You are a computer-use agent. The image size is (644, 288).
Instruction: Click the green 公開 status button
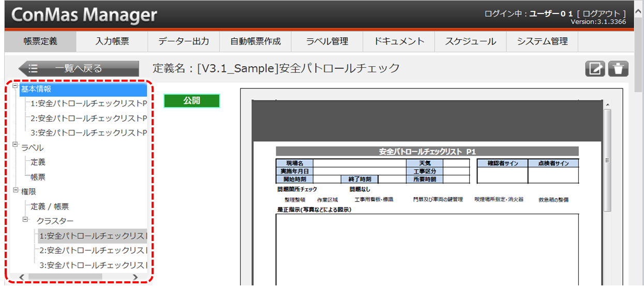(192, 101)
